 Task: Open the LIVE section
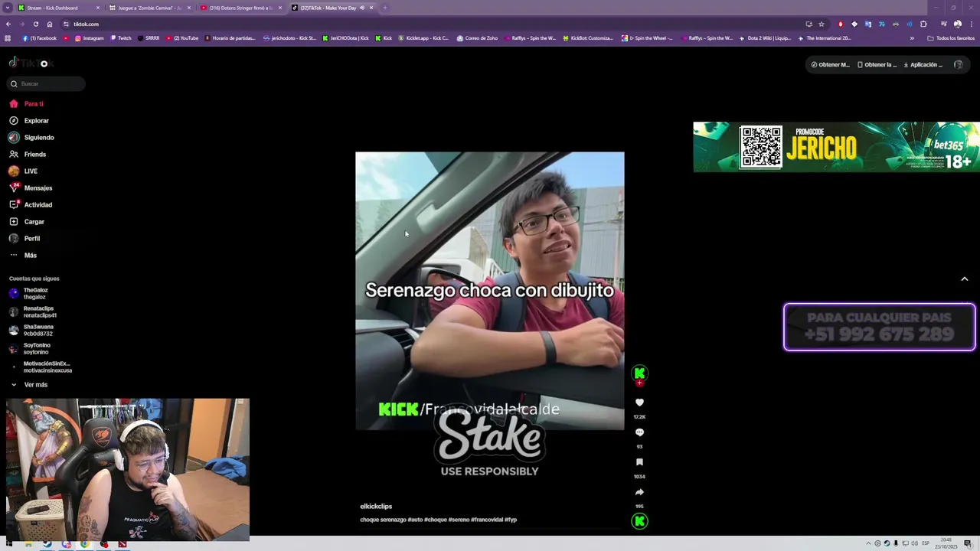23,171
